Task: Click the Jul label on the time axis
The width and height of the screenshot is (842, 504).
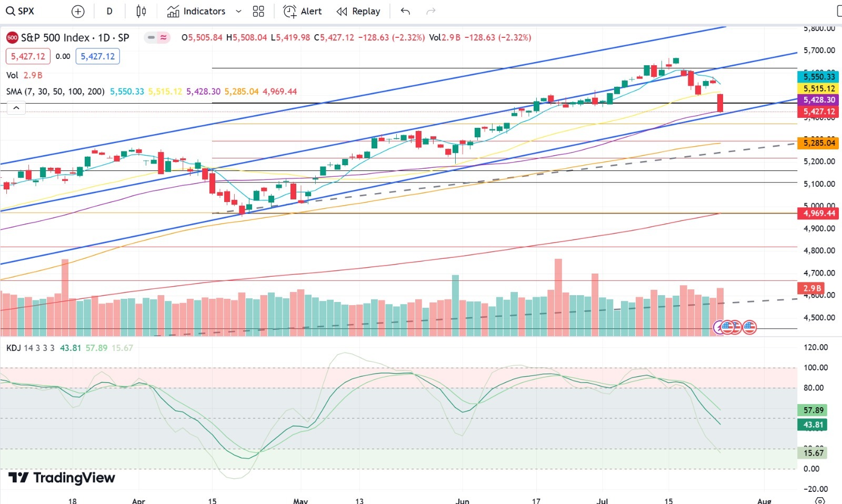Action: coord(603,500)
